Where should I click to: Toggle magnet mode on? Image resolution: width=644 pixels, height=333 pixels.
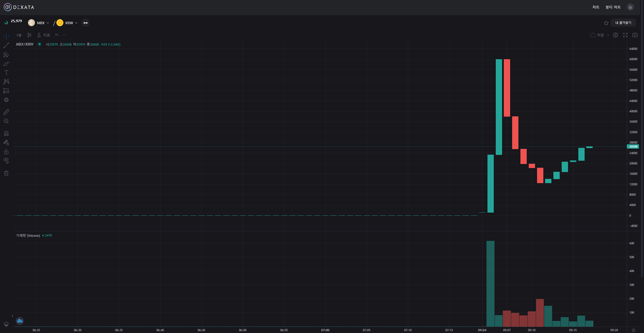pos(6,134)
